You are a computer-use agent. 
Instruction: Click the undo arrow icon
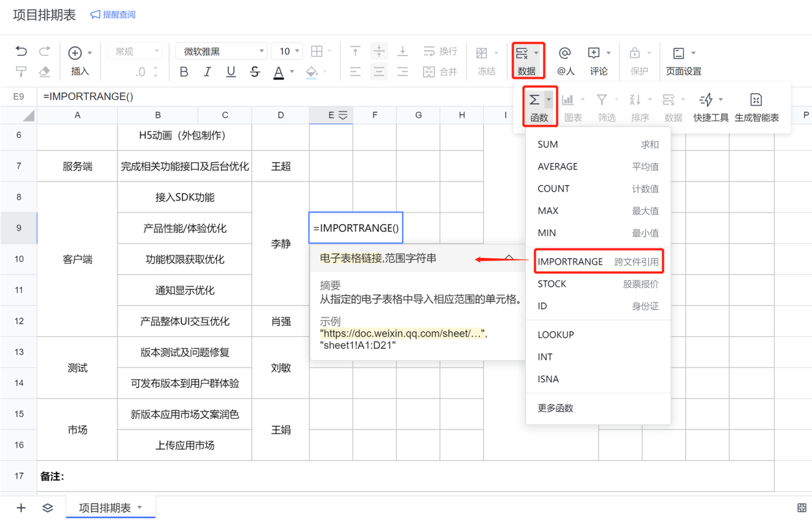point(21,51)
